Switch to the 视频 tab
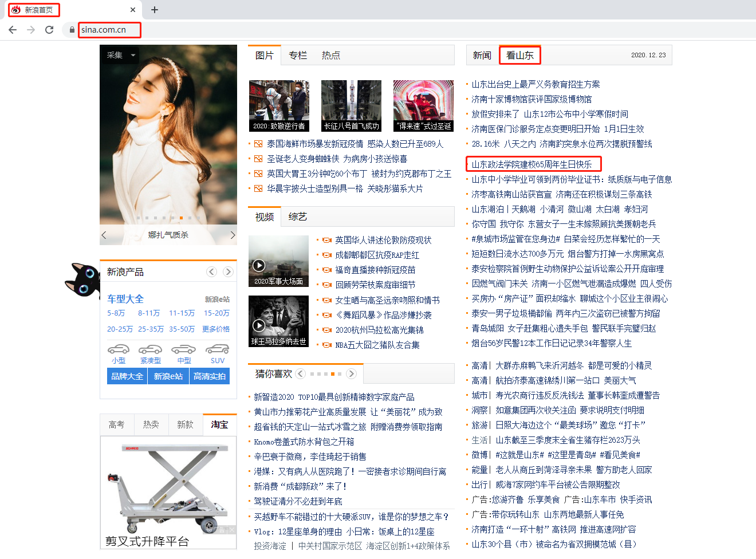The width and height of the screenshot is (756, 559). (265, 217)
